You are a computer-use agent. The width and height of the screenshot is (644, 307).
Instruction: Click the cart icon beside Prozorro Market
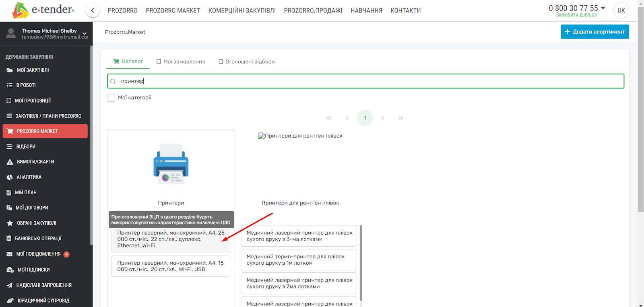pyautogui.click(x=10, y=131)
